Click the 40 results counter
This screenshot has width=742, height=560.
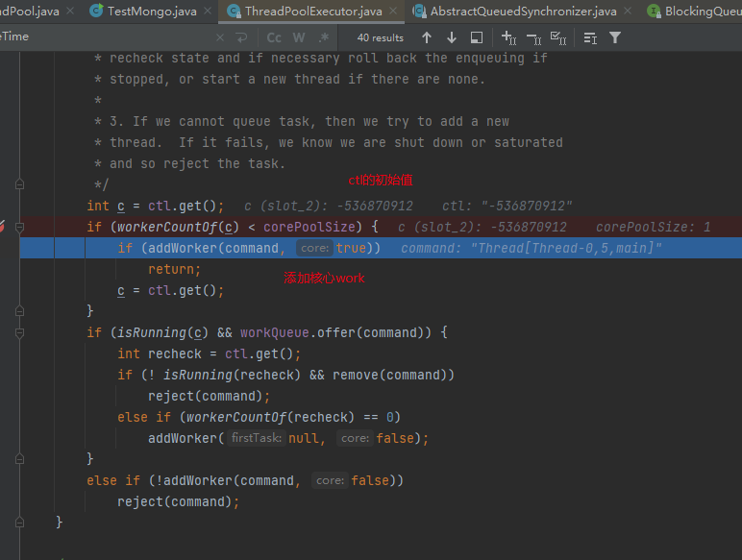pyautogui.click(x=381, y=37)
